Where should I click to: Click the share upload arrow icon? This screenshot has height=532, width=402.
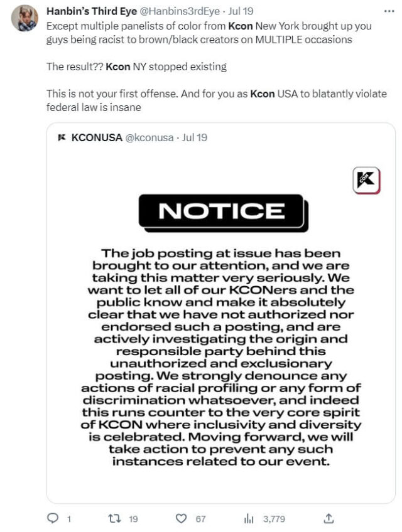(328, 518)
